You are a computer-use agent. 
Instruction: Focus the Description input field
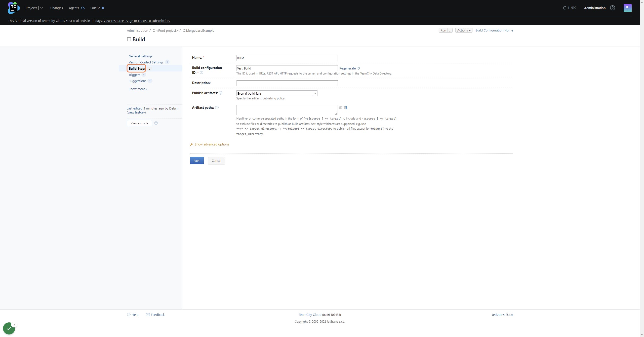(287, 83)
